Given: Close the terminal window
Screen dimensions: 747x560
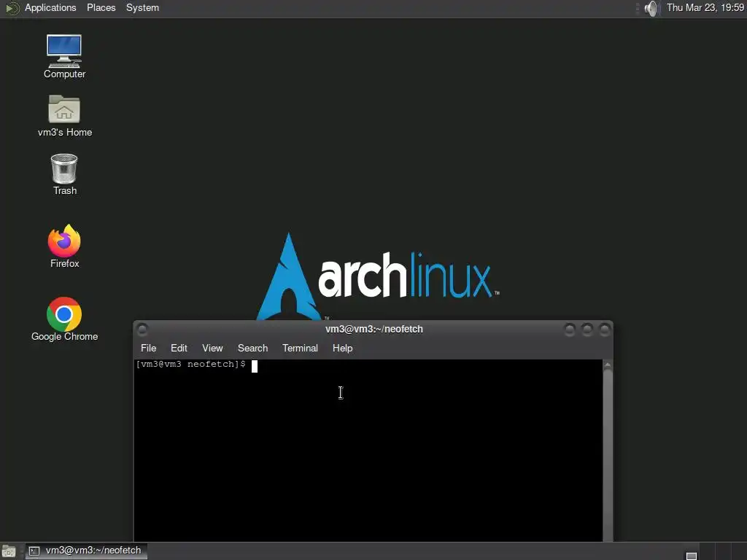Looking at the screenshot, I should [x=605, y=329].
